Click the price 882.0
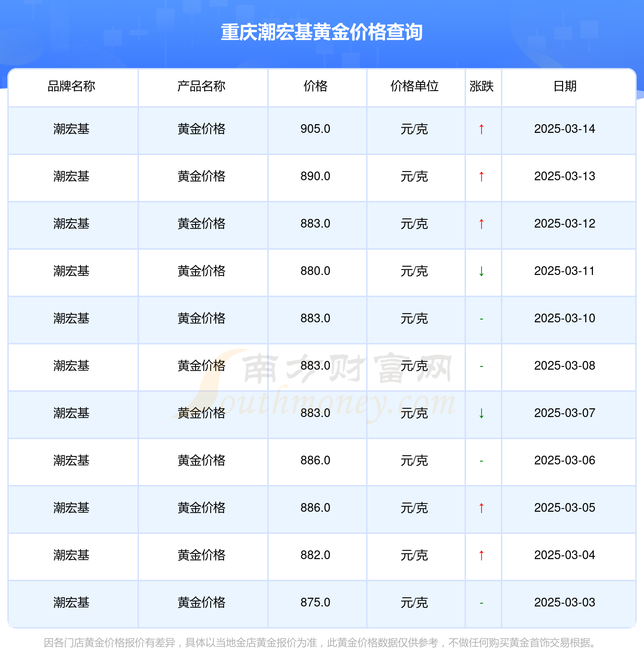Image resolution: width=644 pixels, height=669 pixels. pyautogui.click(x=316, y=555)
